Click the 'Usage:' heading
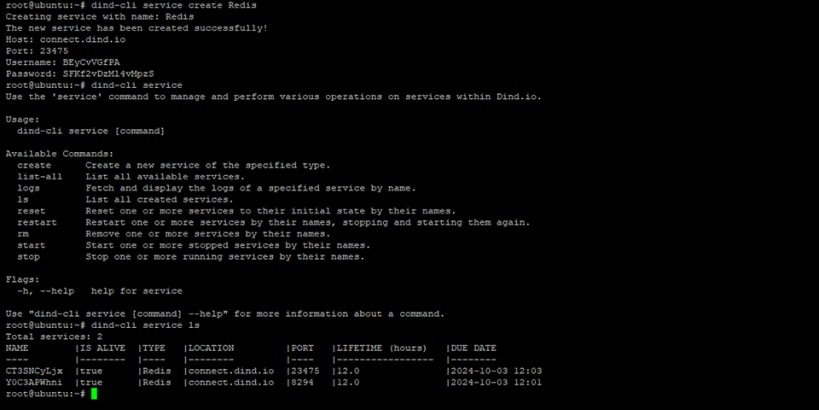The width and height of the screenshot is (819, 410). 22,120
